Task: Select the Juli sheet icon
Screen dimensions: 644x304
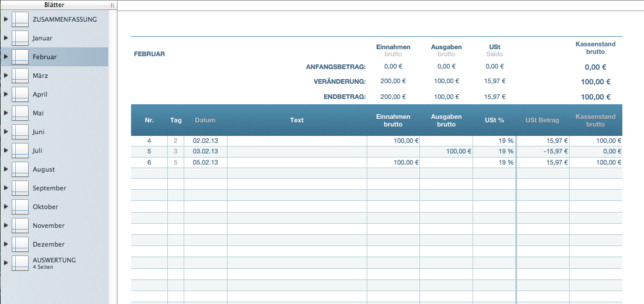Action: (20, 151)
